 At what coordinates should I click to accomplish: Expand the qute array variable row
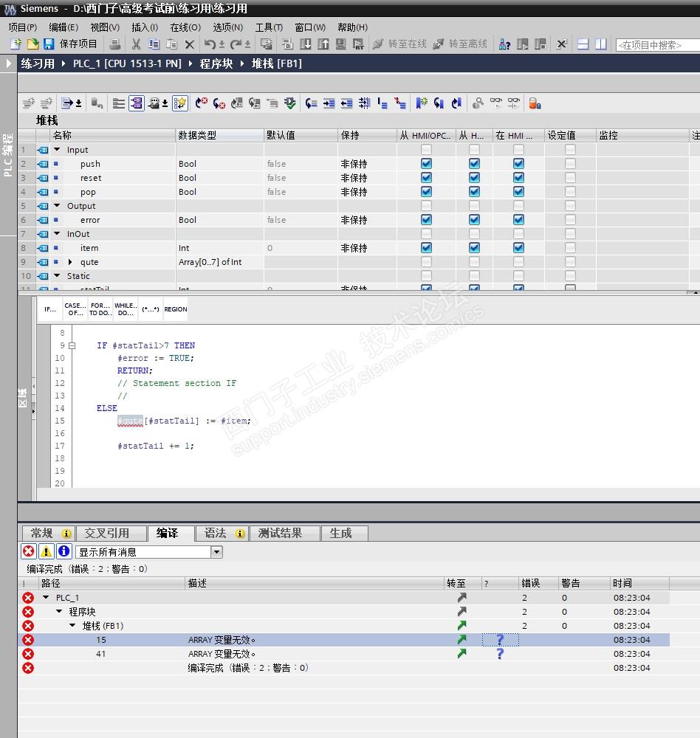coord(71,262)
